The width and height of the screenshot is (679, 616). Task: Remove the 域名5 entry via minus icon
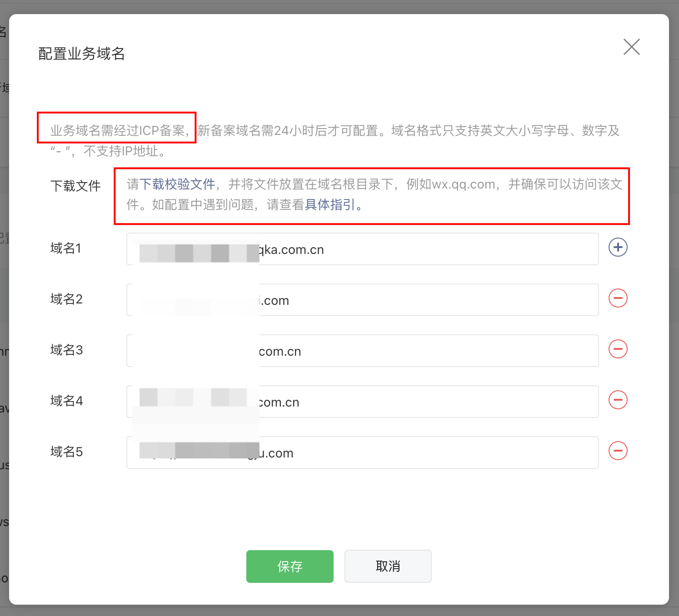coord(618,451)
